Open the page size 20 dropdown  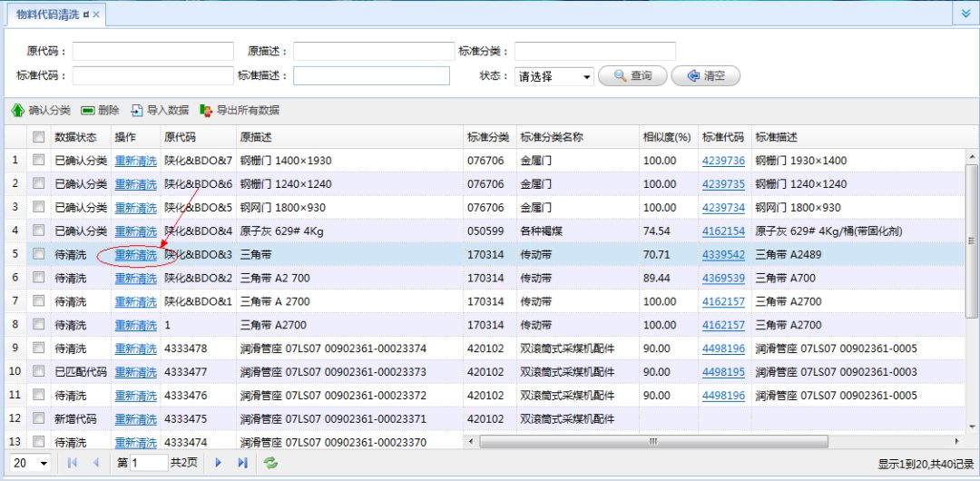coord(31,464)
